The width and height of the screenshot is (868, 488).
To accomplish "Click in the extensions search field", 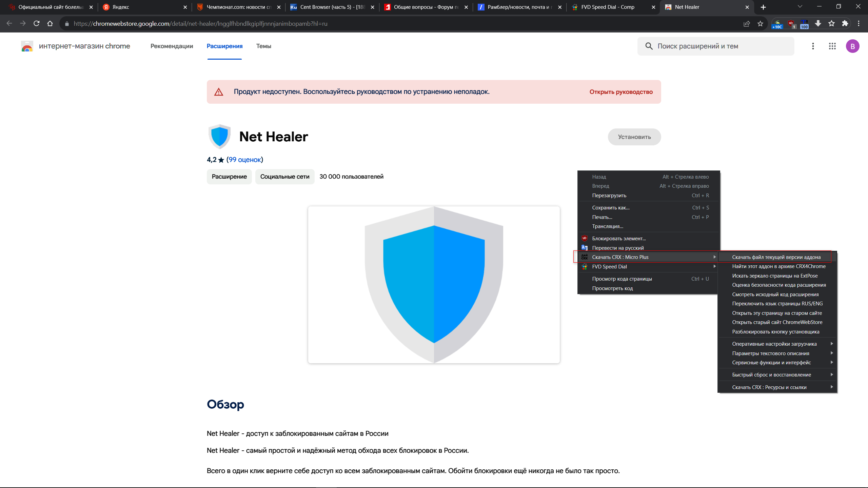I will click(x=716, y=46).
